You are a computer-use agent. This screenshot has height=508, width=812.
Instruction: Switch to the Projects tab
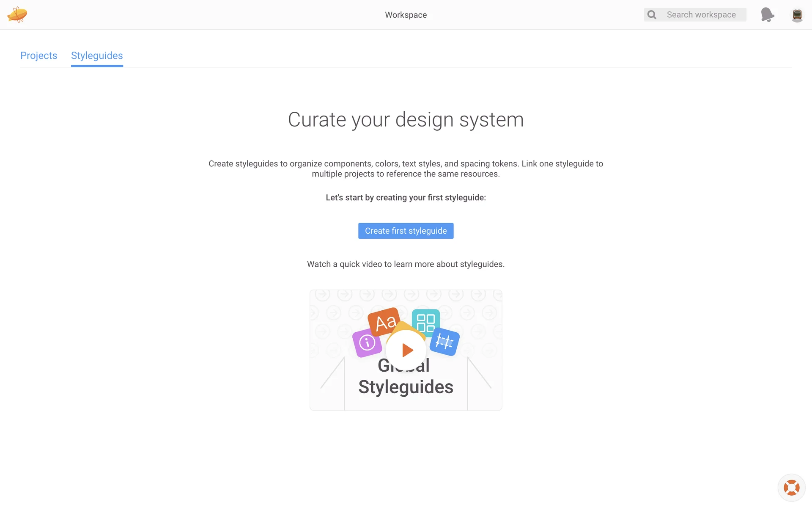click(38, 55)
